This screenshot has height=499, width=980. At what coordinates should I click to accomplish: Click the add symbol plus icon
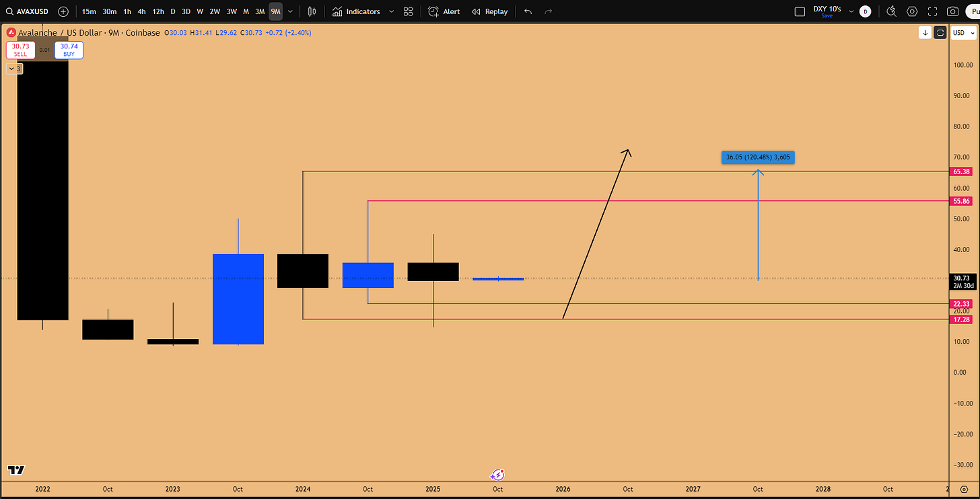click(63, 11)
